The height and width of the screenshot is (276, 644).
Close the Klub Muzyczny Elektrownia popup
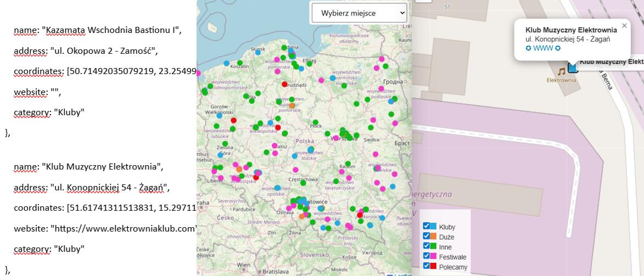(624, 26)
